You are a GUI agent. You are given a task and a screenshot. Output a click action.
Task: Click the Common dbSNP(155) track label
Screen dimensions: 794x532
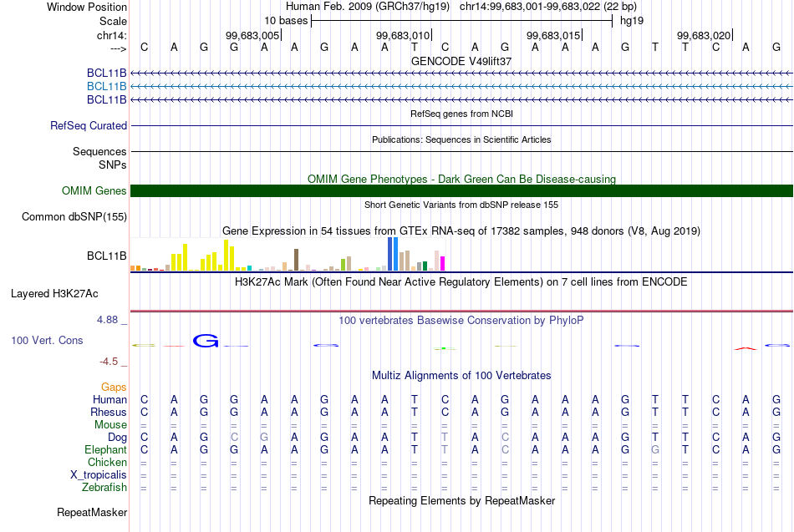tap(74, 216)
